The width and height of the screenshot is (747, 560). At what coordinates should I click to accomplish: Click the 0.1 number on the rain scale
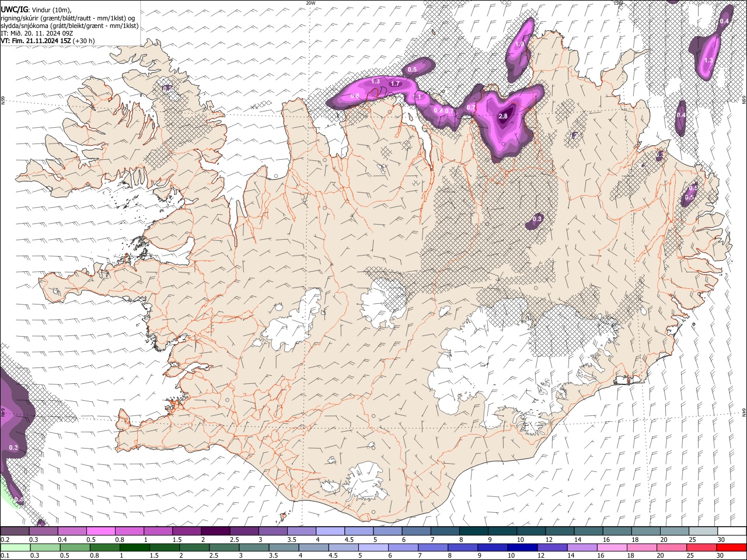(x=4, y=556)
